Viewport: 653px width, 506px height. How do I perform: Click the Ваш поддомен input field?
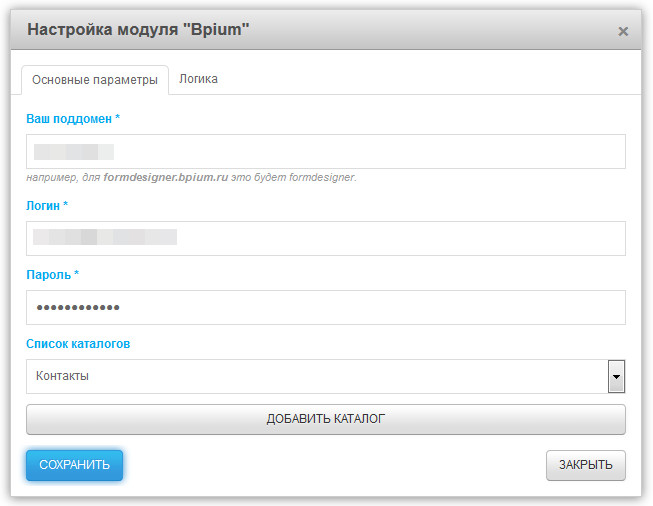pyautogui.click(x=325, y=152)
